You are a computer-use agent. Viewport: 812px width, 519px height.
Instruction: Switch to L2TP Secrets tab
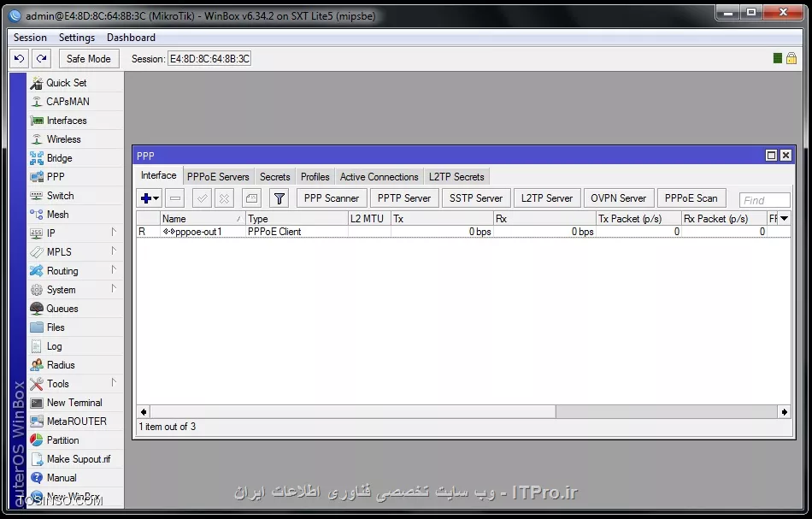456,177
